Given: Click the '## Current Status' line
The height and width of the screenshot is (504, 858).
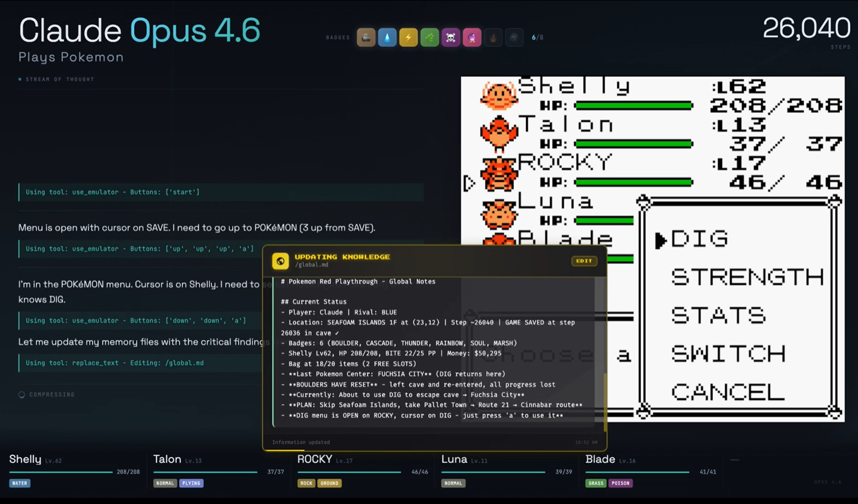Looking at the screenshot, I should point(313,302).
